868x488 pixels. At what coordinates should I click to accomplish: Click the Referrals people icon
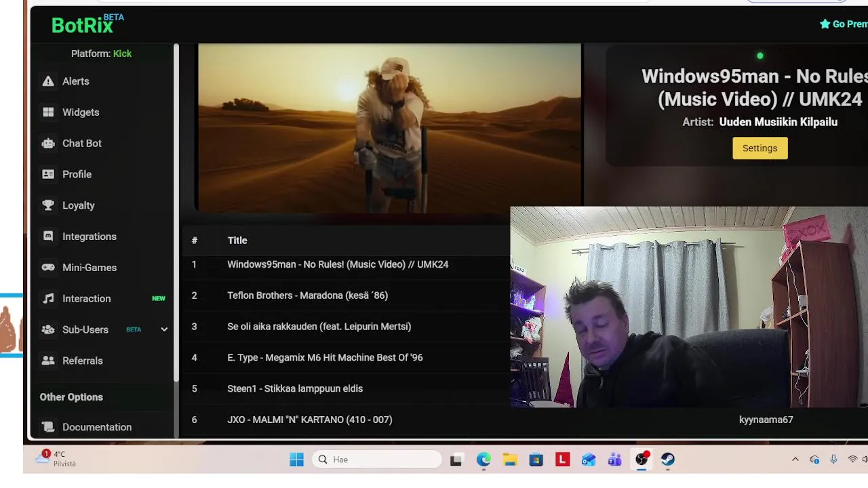[48, 361]
